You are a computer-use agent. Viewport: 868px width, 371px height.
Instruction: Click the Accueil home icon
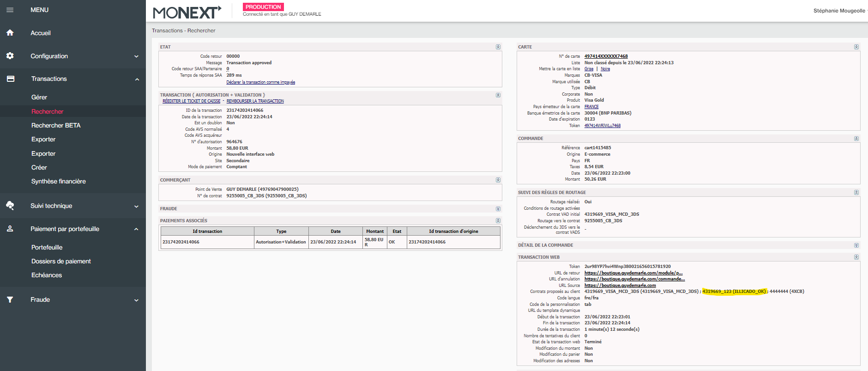[x=10, y=33]
